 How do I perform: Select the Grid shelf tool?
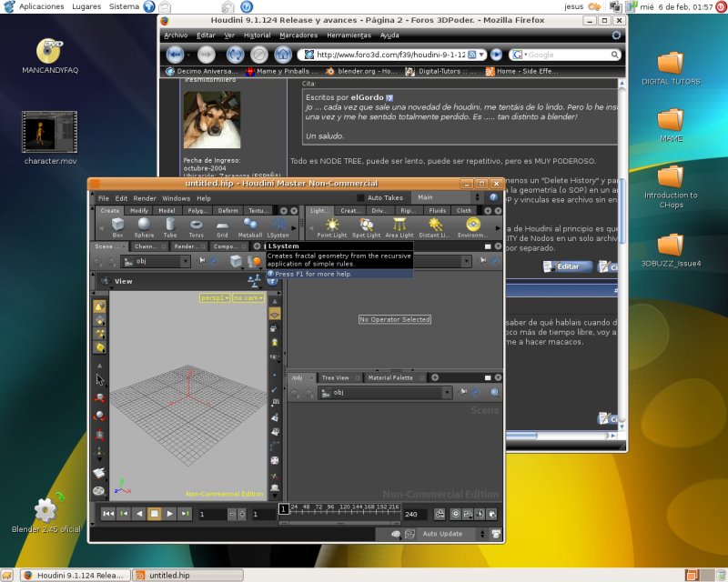pos(222,227)
